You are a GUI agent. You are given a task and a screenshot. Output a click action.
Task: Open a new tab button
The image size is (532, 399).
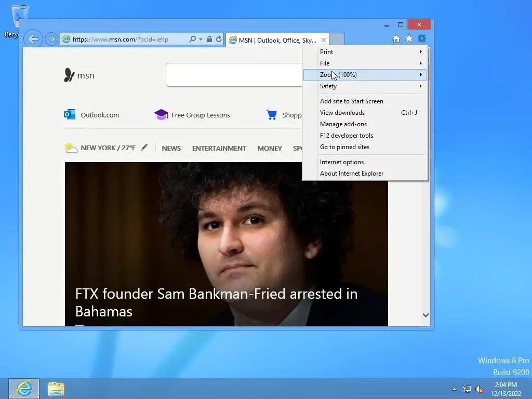tap(337, 39)
